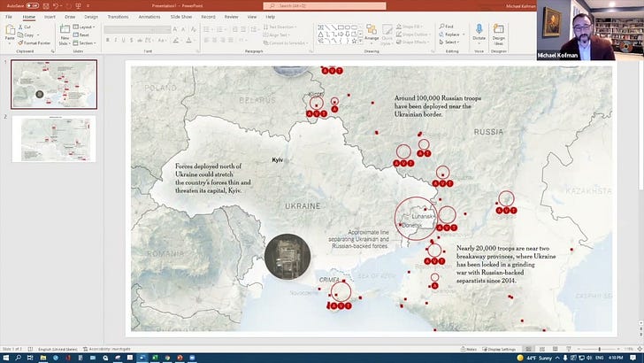
Task: Expand the shapes gallery More arrow
Action: 361,42
